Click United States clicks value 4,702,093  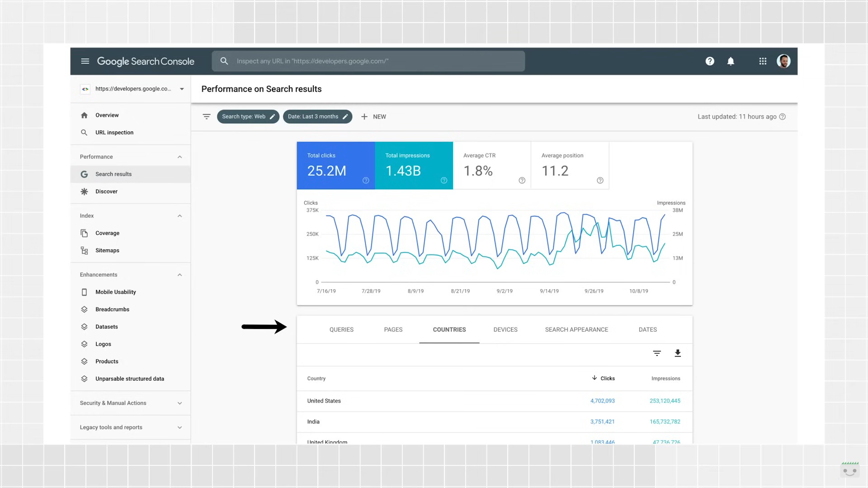(602, 401)
